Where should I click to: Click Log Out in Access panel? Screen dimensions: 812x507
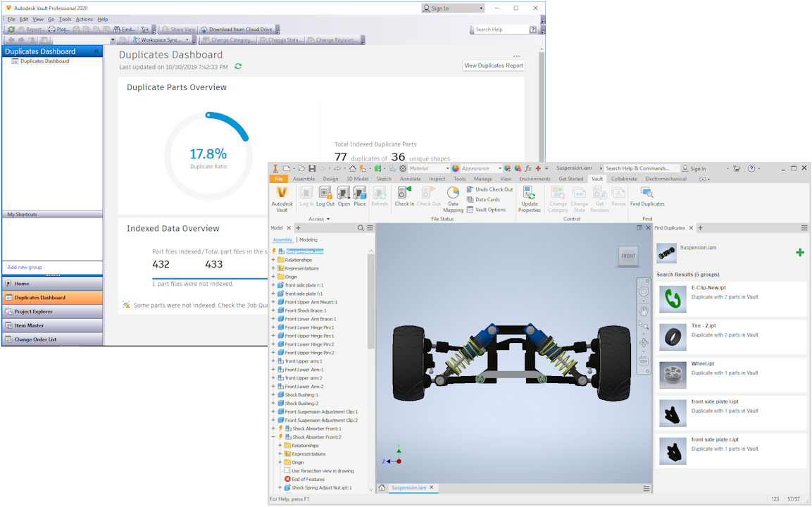coord(325,197)
